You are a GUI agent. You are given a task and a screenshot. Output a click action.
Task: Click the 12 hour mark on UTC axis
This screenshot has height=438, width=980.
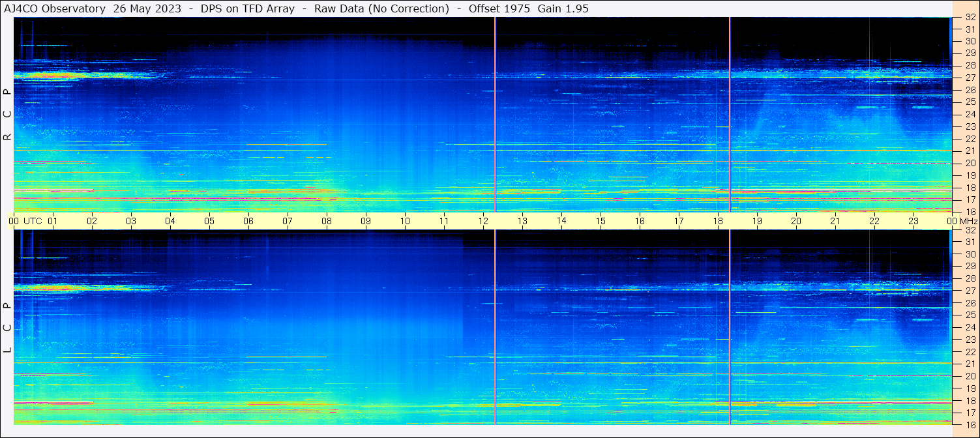tap(483, 221)
